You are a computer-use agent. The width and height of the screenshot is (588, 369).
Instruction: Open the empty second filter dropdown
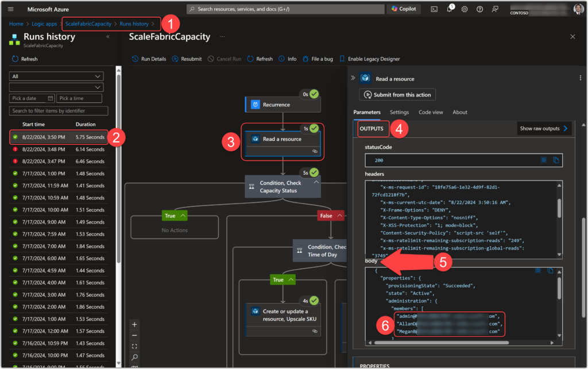coord(56,87)
